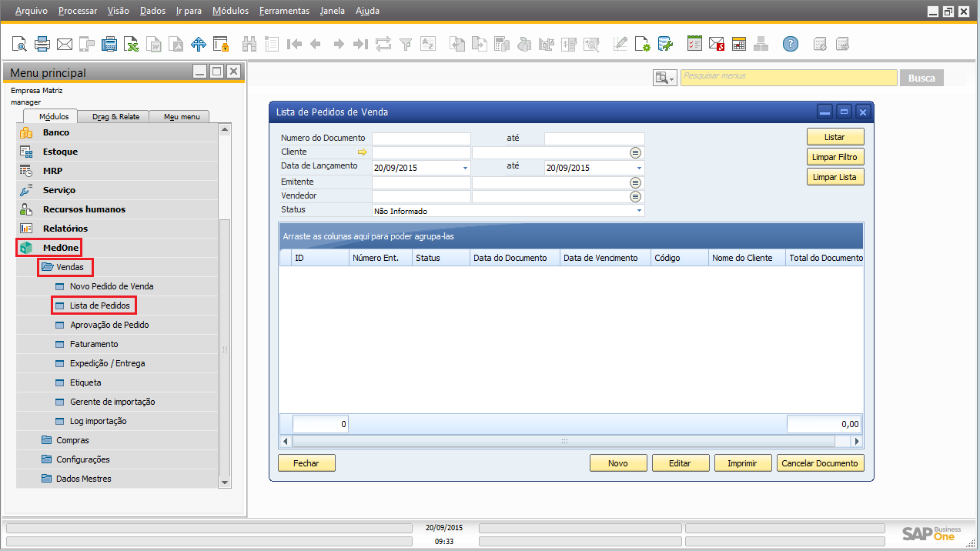Click the red envelope mail icon in toolbar
This screenshot has height=551, width=980.
click(x=717, y=44)
